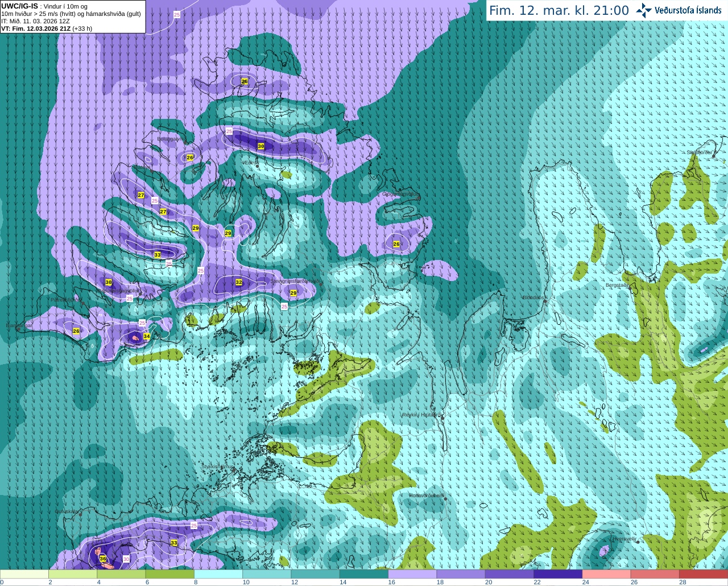Image resolution: width=728 pixels, height=586 pixels.
Task: Select the red 28+ m/s legend swatch
Action: coord(704,574)
